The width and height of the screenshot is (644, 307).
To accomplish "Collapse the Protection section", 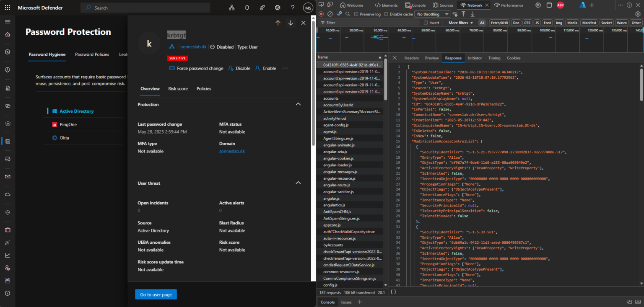I will (x=298, y=104).
